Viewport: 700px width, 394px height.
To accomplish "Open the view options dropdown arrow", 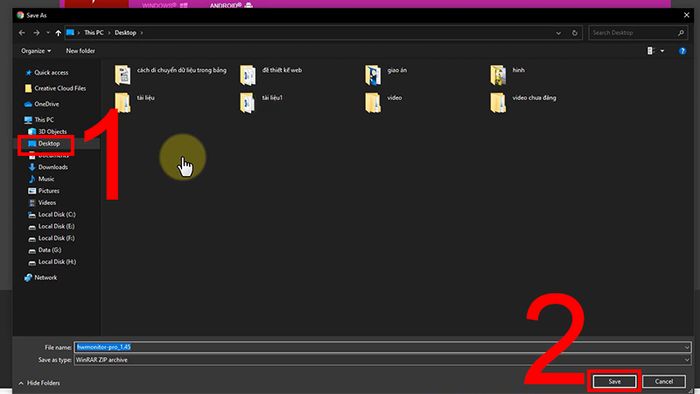I will [662, 51].
